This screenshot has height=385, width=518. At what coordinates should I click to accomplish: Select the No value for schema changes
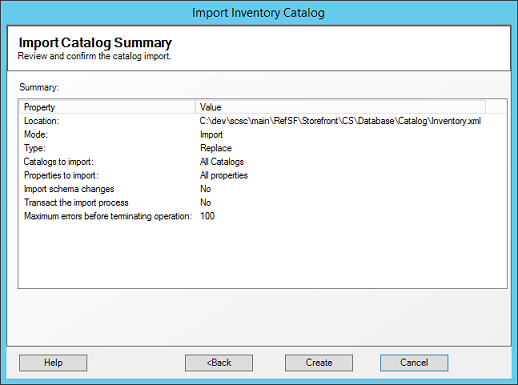click(x=205, y=189)
